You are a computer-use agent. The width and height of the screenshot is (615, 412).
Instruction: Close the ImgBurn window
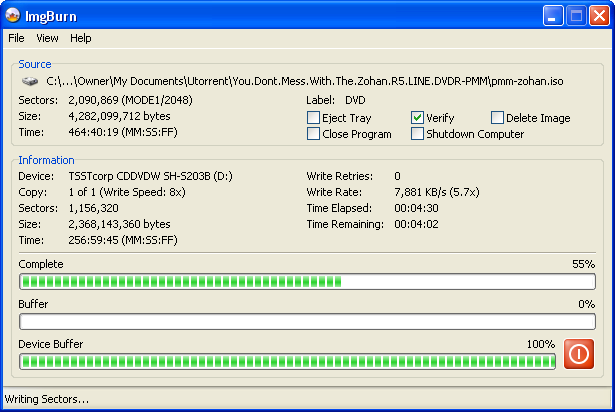point(599,16)
